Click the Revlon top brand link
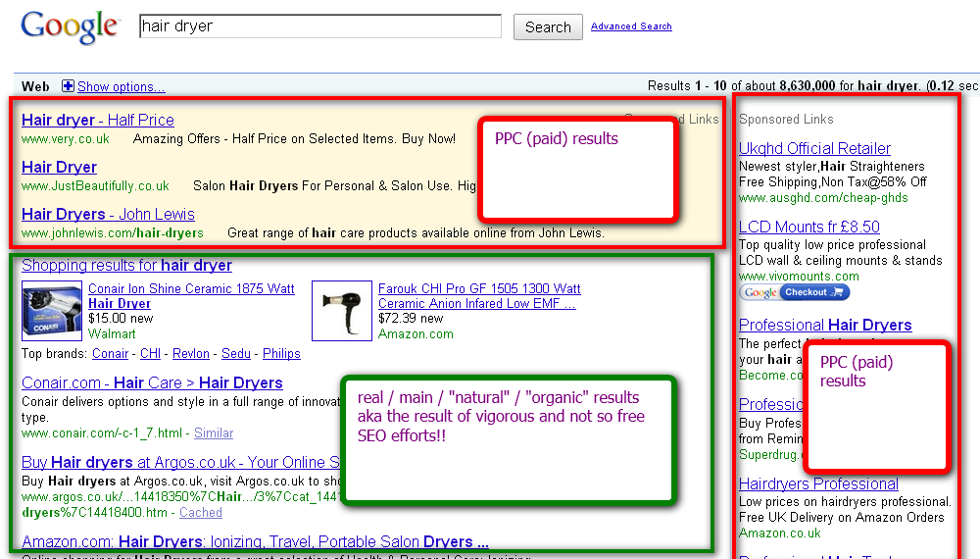This screenshot has width=980, height=559. click(x=191, y=354)
